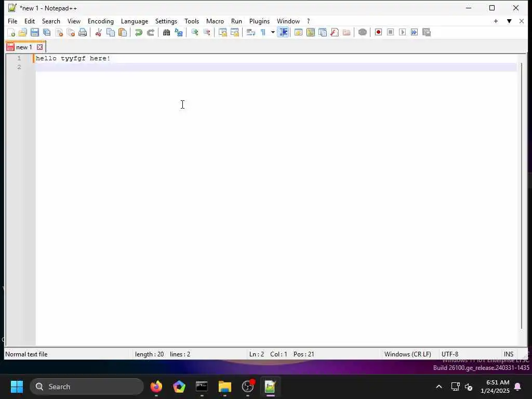Open the Replace dialog icon

(179, 32)
